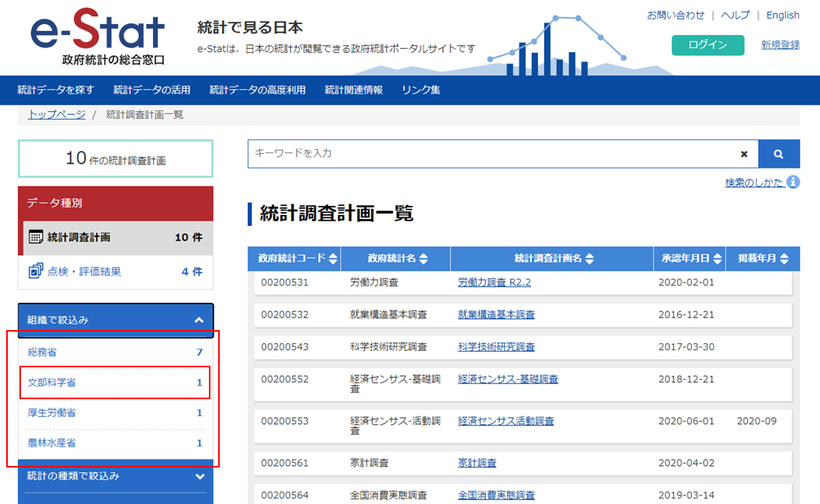Sort by 政府統計コード column arrows
820x504 pixels.
coord(333,259)
